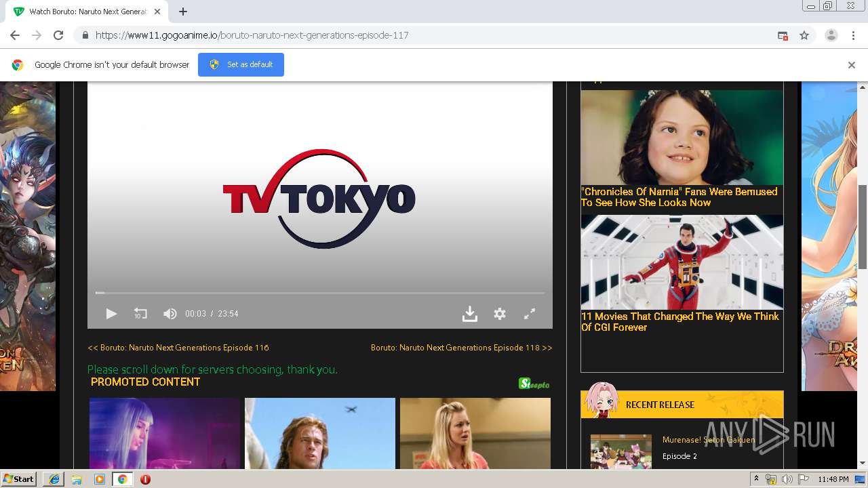Click scrollbar down arrow
This screenshot has height=488, width=868.
pyautogui.click(x=863, y=464)
